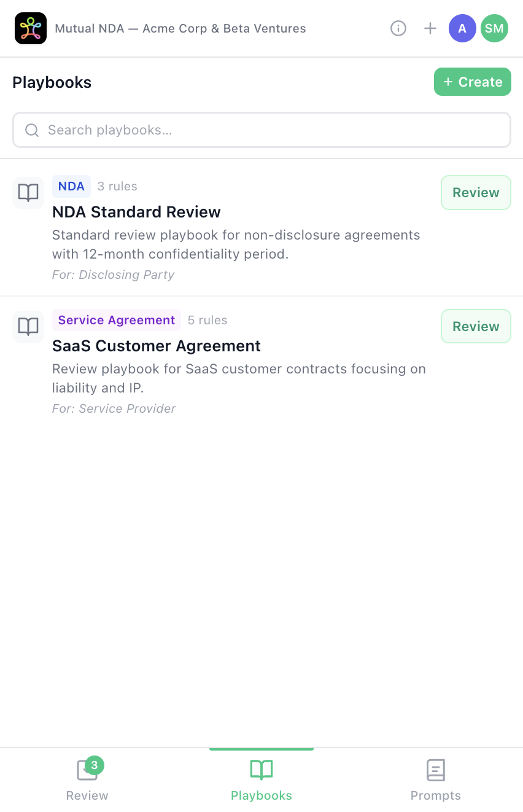The image size is (523, 812).
Task: Focus the Search playbooks input field
Action: click(x=270, y=130)
